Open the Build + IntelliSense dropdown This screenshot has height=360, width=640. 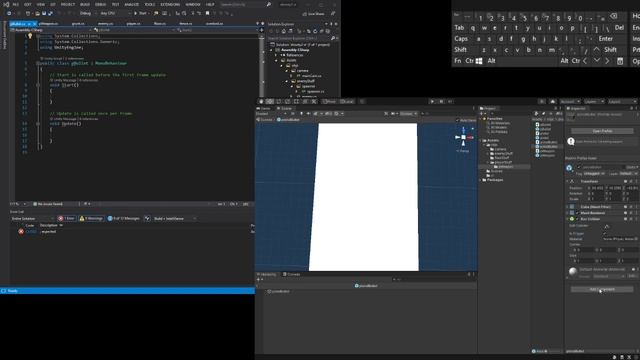(175, 218)
